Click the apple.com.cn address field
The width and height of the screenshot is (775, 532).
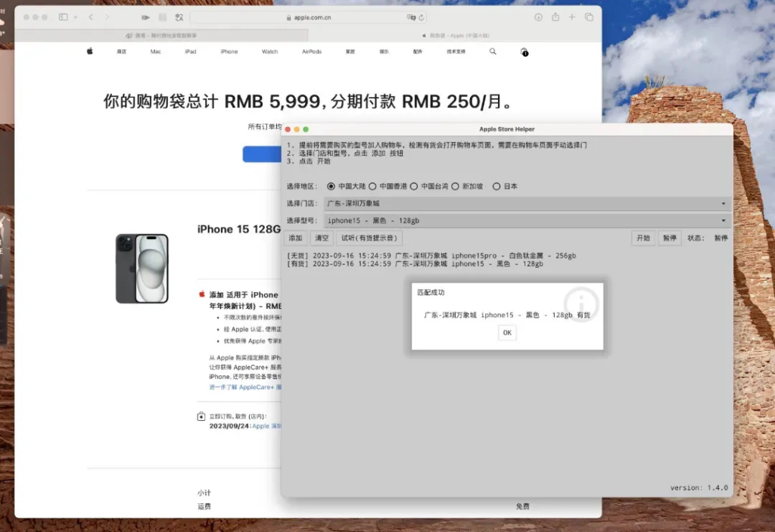click(309, 17)
